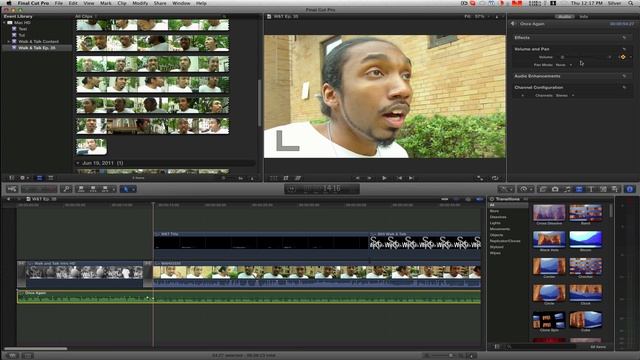Select the Black Hole transition thumbnail
This screenshot has height=360, width=640.
coord(549,239)
